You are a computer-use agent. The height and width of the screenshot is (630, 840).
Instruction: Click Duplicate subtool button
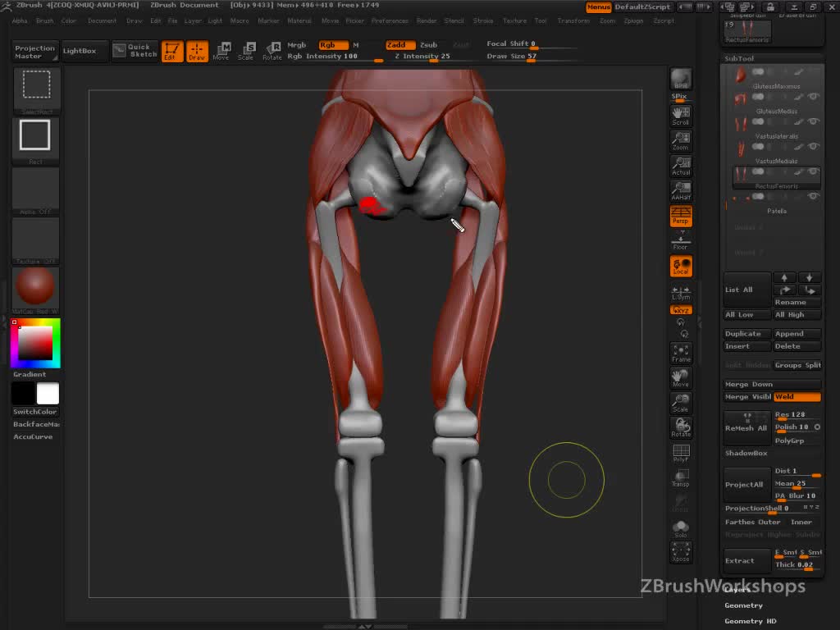tap(747, 334)
